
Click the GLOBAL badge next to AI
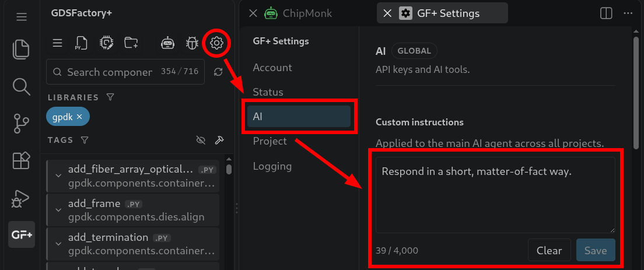click(414, 51)
